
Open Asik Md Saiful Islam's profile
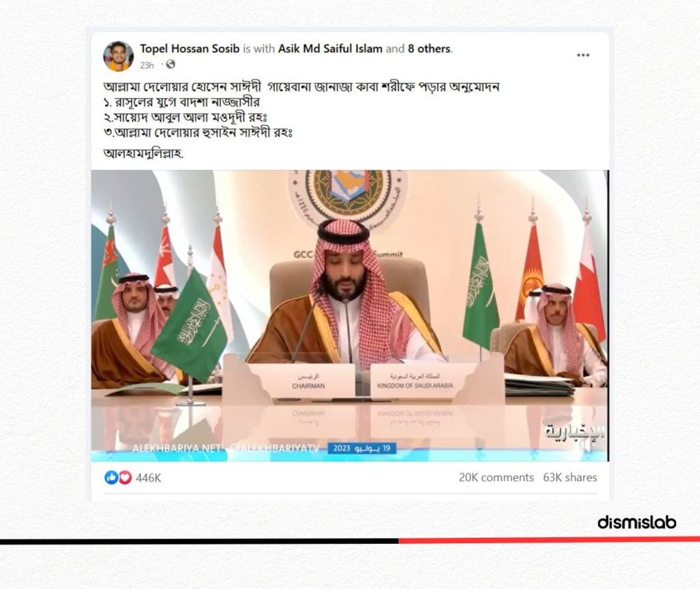pos(330,49)
